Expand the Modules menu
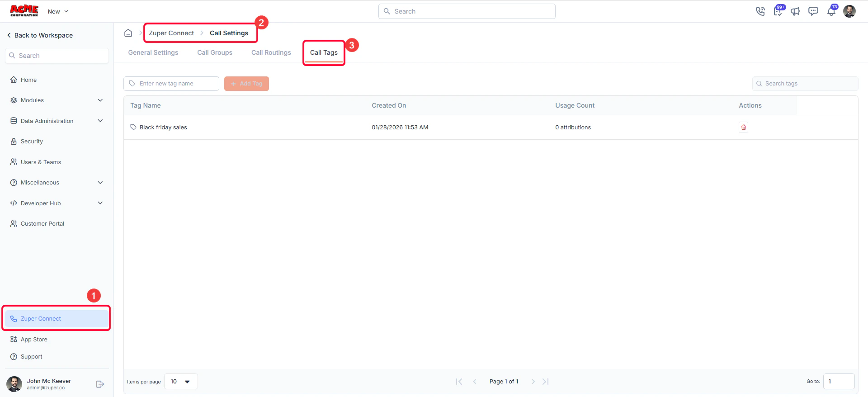The image size is (868, 397). [57, 100]
